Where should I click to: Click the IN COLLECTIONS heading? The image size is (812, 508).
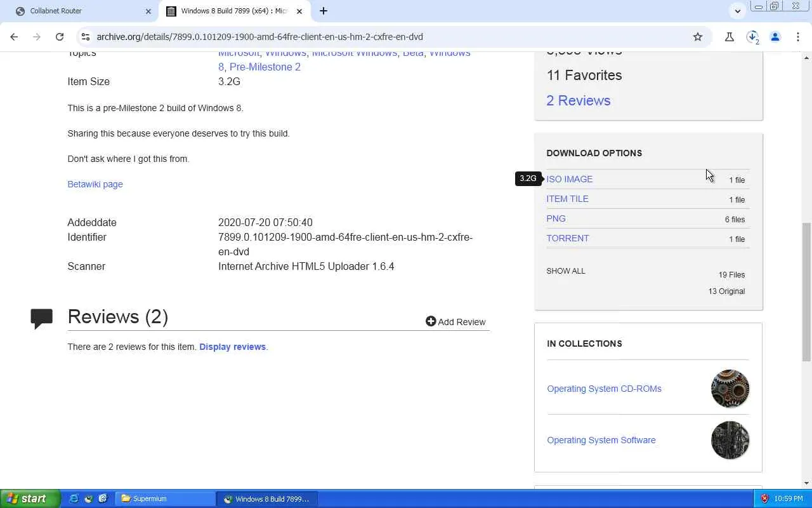pos(584,344)
